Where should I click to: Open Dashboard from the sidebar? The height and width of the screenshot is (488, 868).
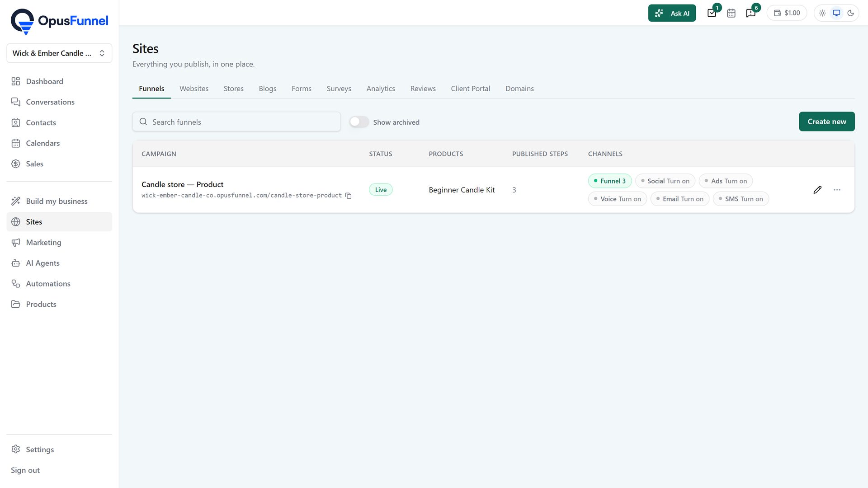tap(59, 81)
